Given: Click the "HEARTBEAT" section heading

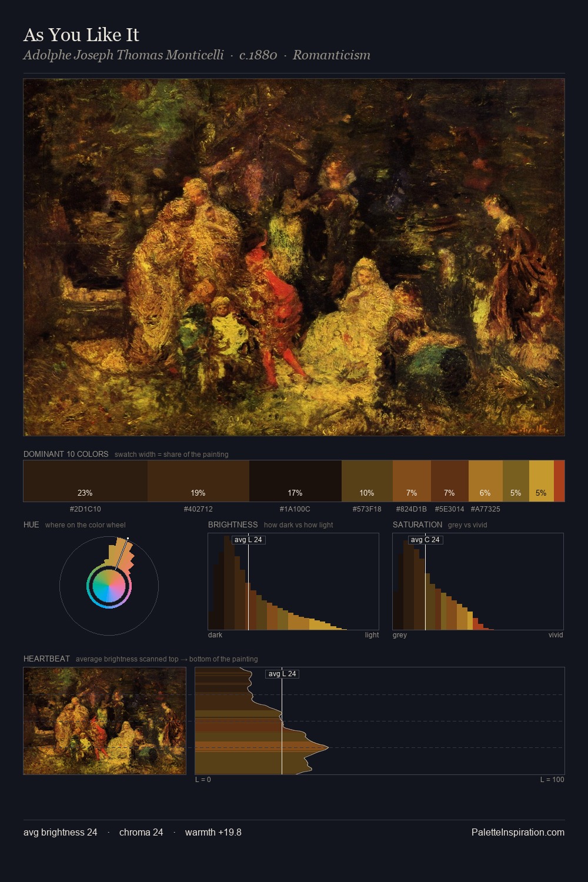Looking at the screenshot, I should click(x=46, y=659).
